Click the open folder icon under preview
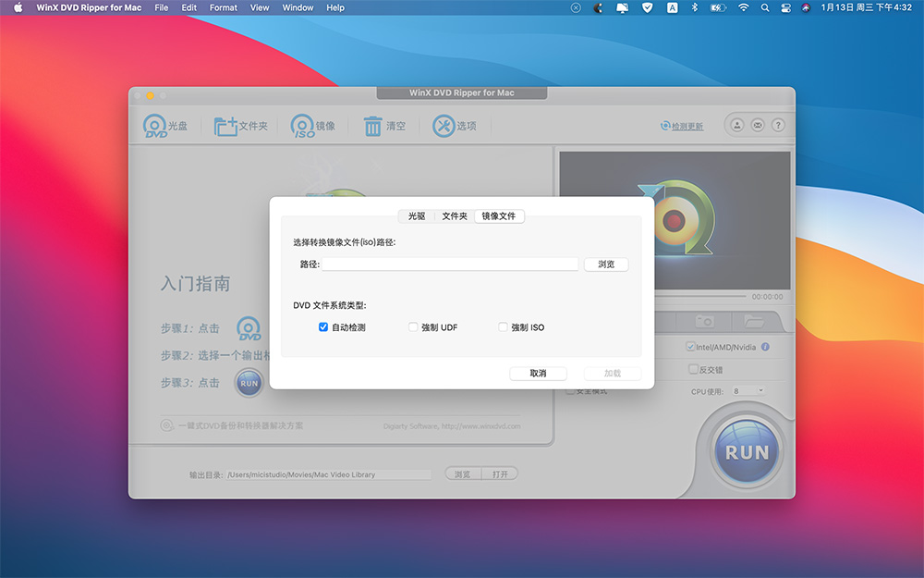924x578 pixels. (x=754, y=322)
